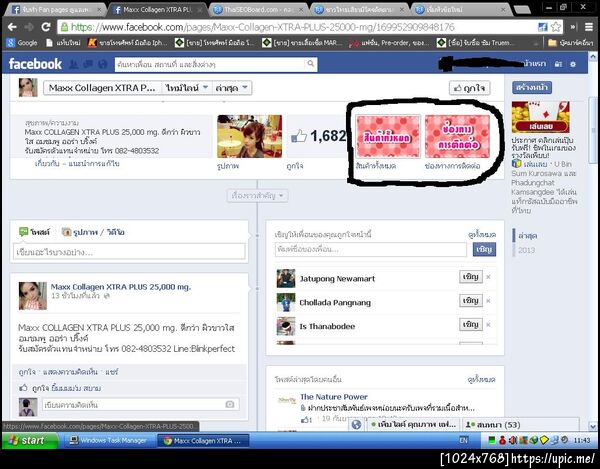
Task: Click the สร้างหน้า create page button
Action: (532, 88)
